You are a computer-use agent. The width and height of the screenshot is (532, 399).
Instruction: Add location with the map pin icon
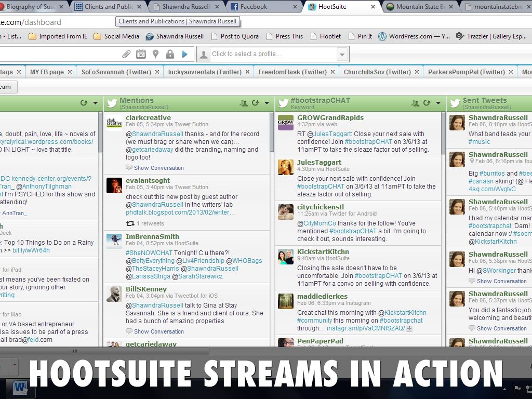[x=155, y=54]
